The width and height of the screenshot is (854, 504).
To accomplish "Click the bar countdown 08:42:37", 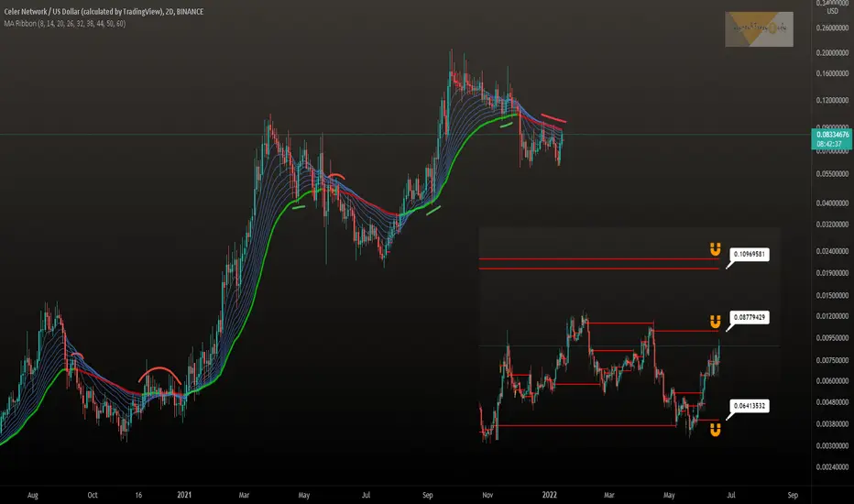I will pyautogui.click(x=828, y=144).
